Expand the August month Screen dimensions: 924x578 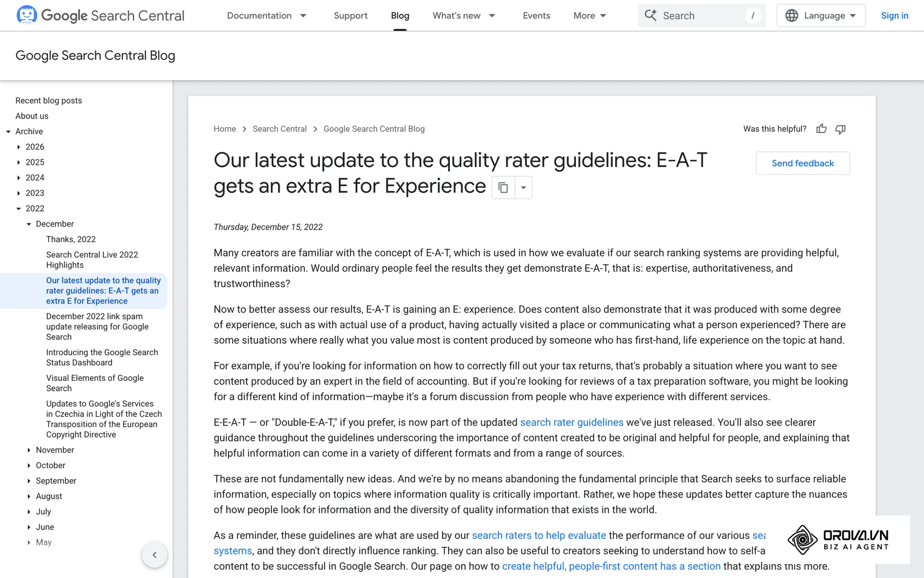point(29,497)
